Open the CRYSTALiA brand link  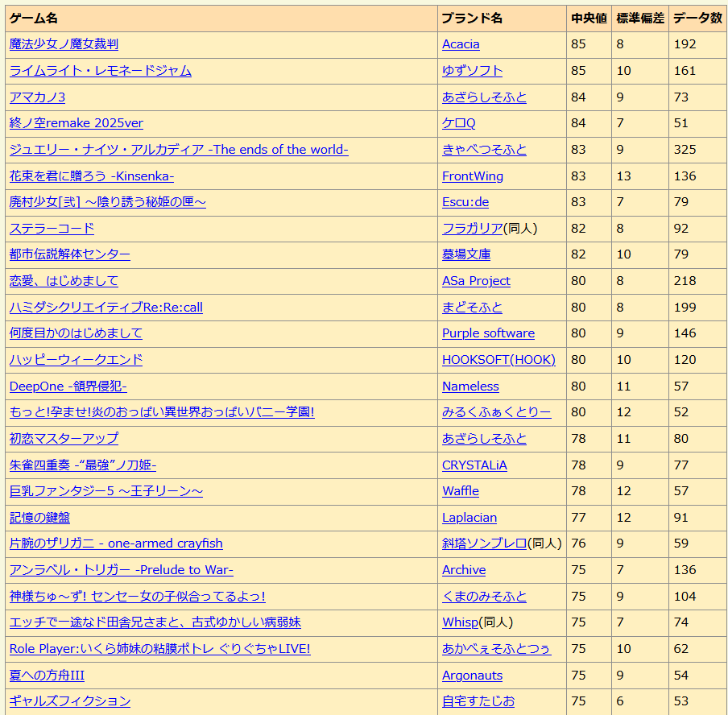[474, 465]
